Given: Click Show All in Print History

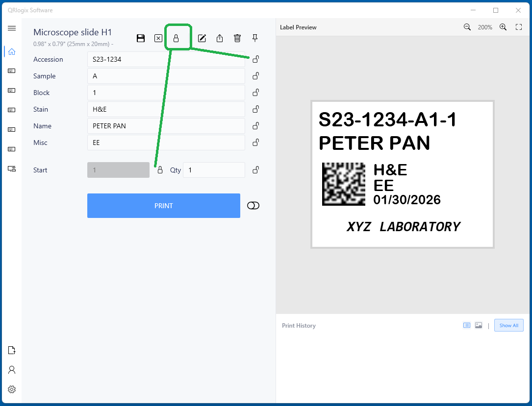Looking at the screenshot, I should [x=508, y=325].
